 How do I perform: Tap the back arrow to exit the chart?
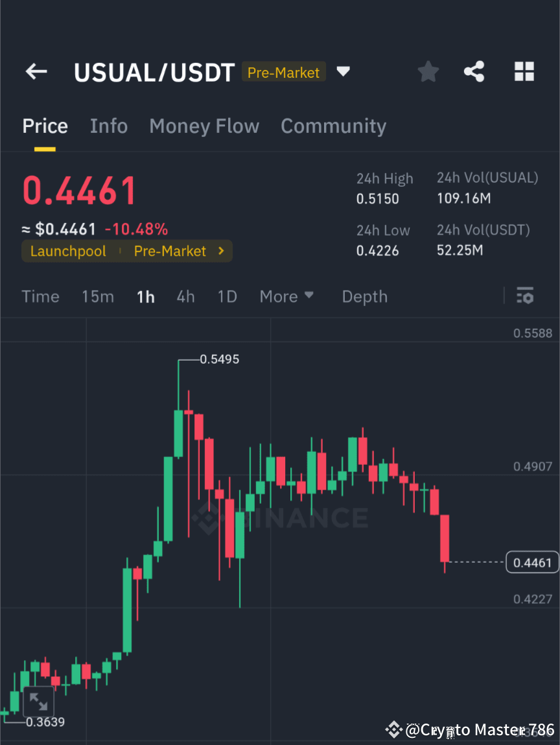(x=36, y=72)
